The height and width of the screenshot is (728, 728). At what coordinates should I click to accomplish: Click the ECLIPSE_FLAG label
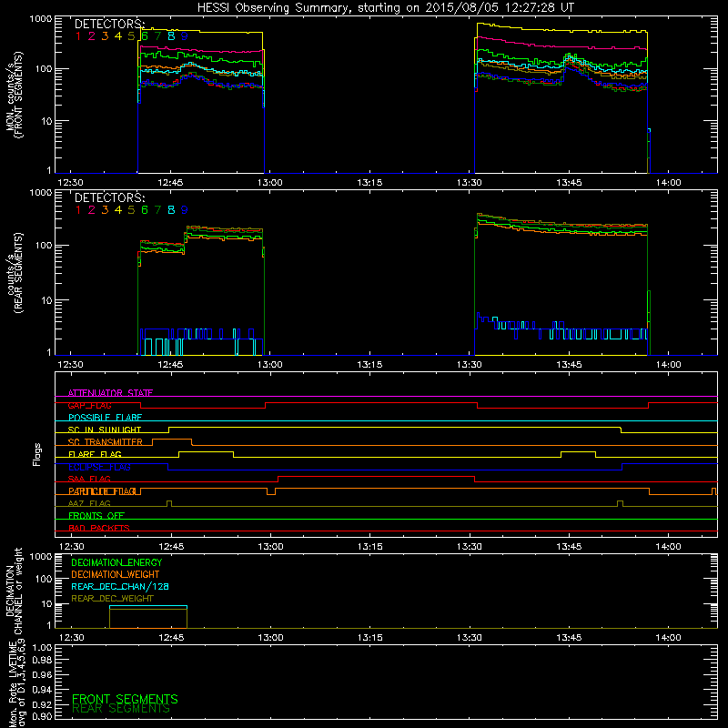pyautogui.click(x=99, y=467)
